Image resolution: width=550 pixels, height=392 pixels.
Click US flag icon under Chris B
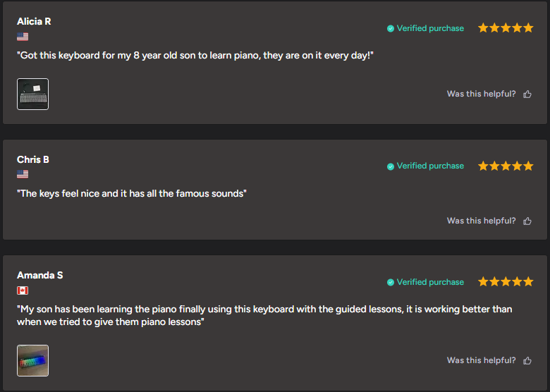pos(23,174)
